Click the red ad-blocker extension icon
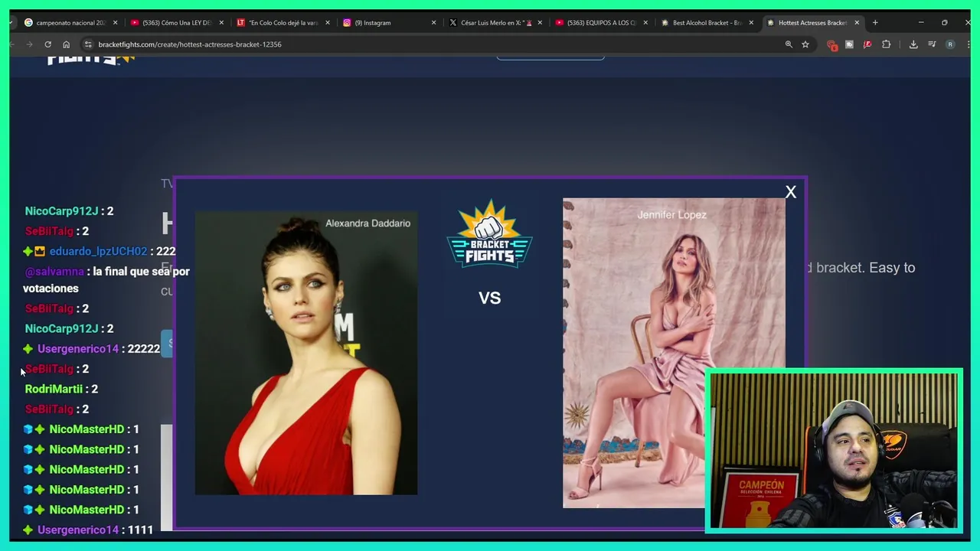980x551 pixels. pyautogui.click(x=832, y=45)
